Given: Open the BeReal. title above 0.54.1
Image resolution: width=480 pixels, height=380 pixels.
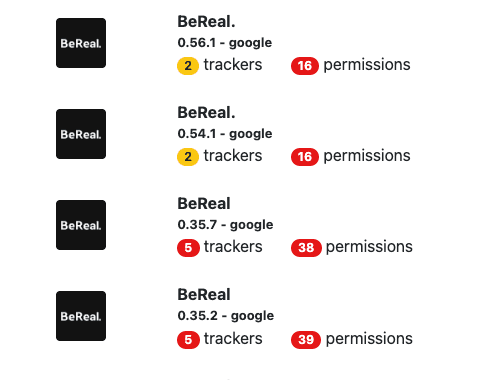Looking at the screenshot, I should tap(206, 113).
